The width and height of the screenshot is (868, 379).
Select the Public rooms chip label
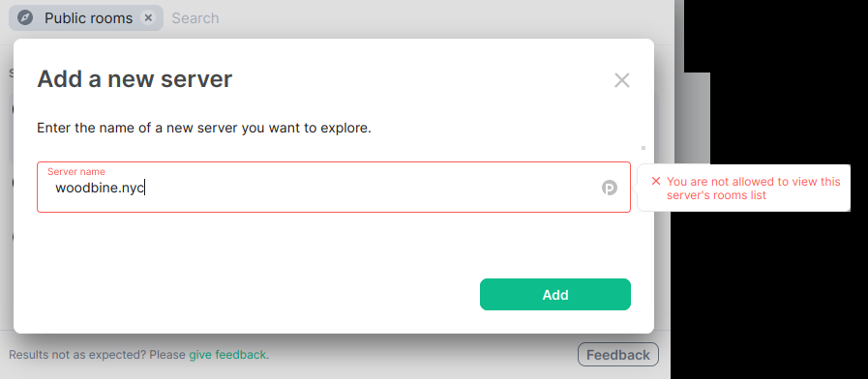[x=89, y=18]
